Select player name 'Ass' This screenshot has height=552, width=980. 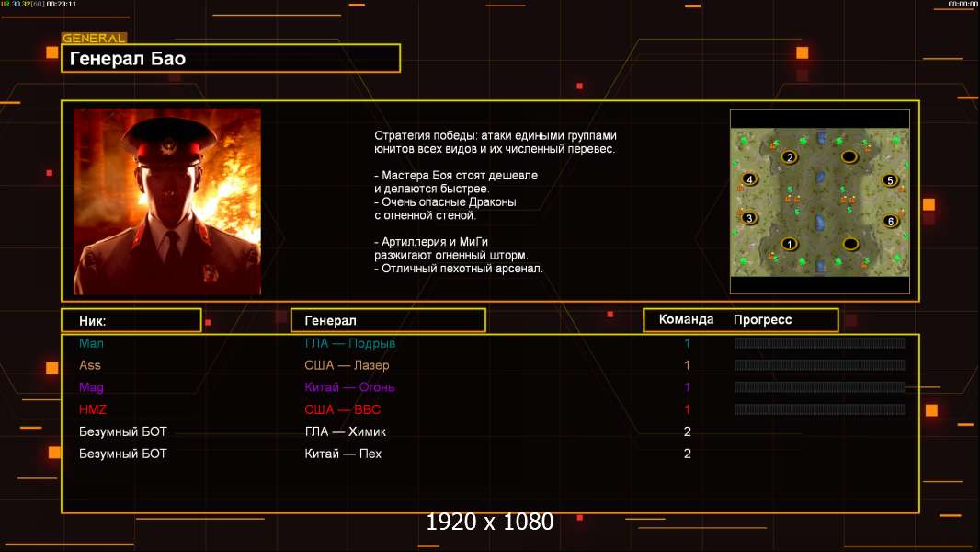pyautogui.click(x=90, y=365)
